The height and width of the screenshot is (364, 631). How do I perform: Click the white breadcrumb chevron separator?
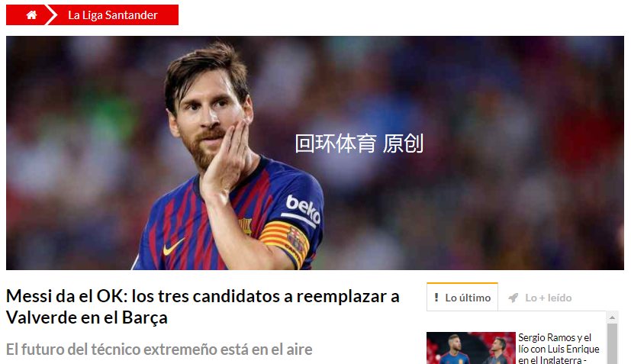[x=51, y=15]
